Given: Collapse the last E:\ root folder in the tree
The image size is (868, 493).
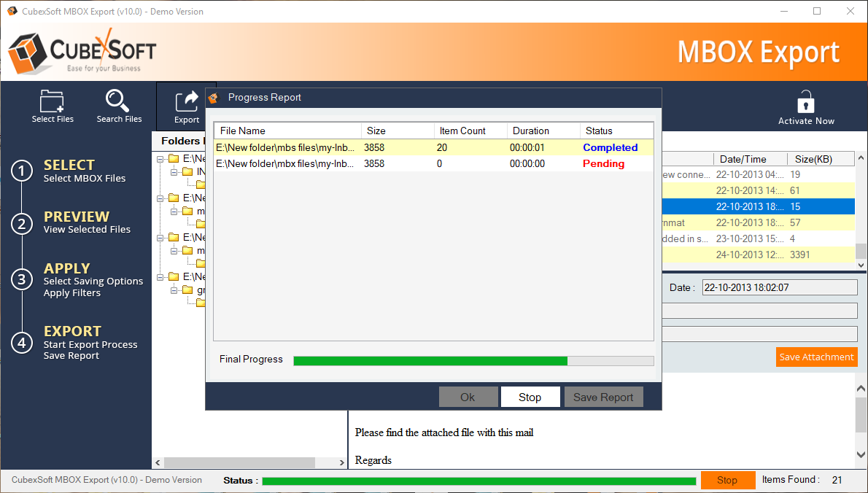Looking at the screenshot, I should 160,276.
